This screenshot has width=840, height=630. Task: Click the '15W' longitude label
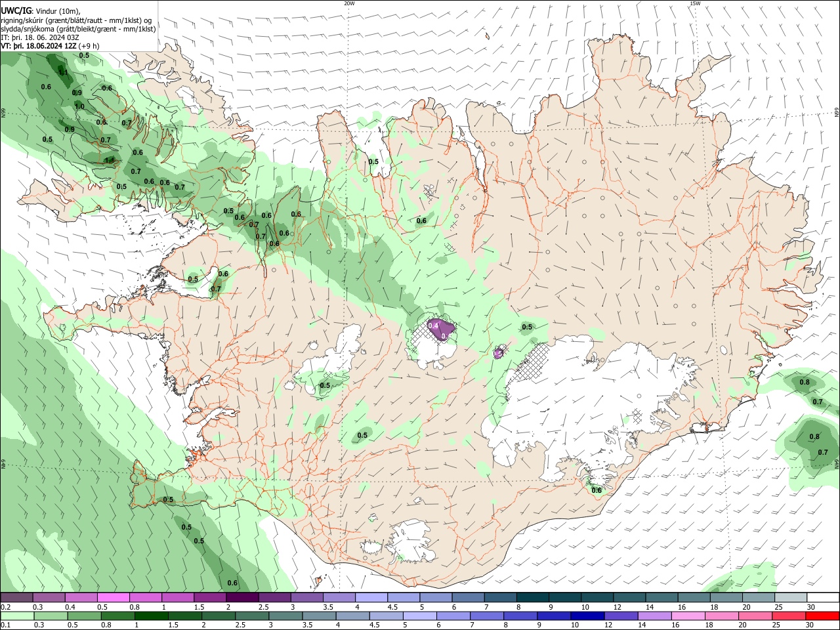[695, 3]
